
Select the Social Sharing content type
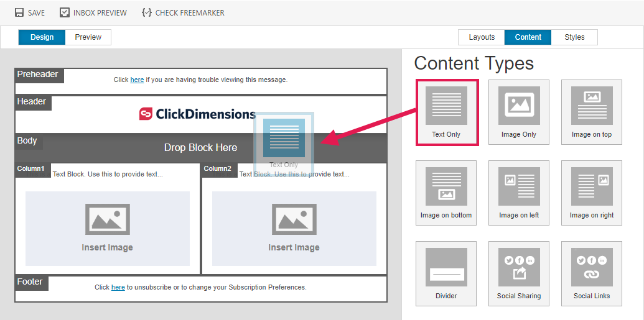click(519, 273)
